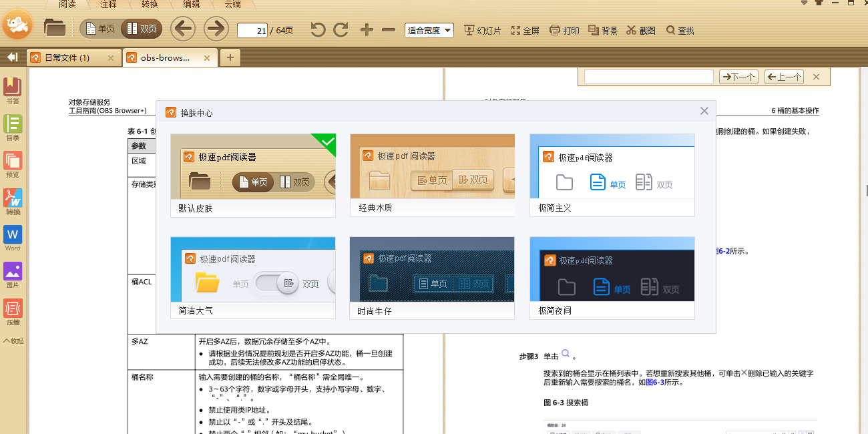
Task: Close the find bar
Action: pyautogui.click(x=816, y=77)
